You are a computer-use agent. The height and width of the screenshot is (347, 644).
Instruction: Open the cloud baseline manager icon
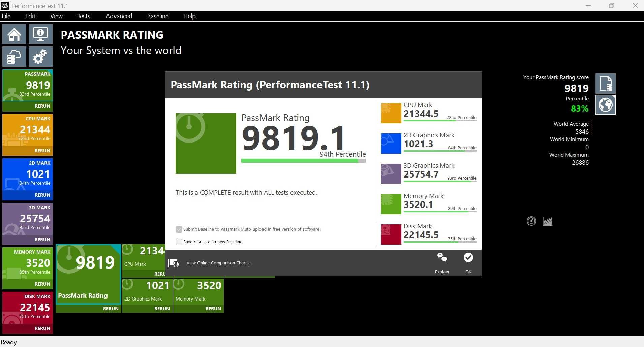[14, 56]
